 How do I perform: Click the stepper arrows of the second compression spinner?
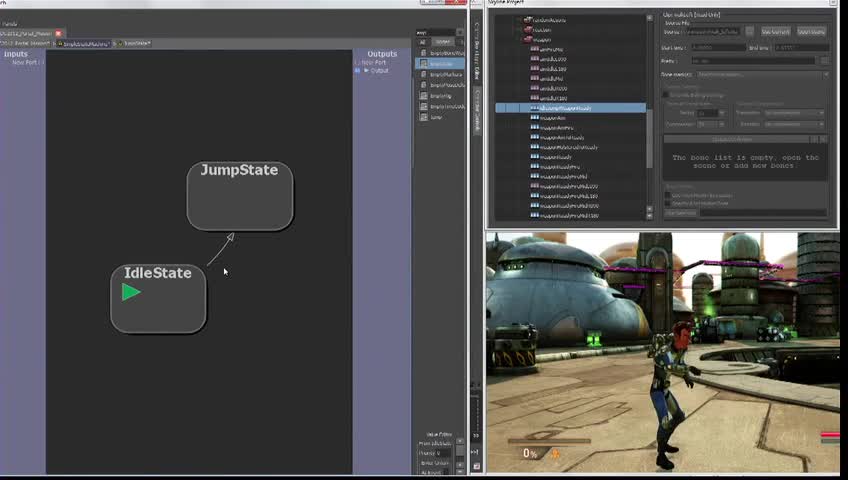pos(721,124)
